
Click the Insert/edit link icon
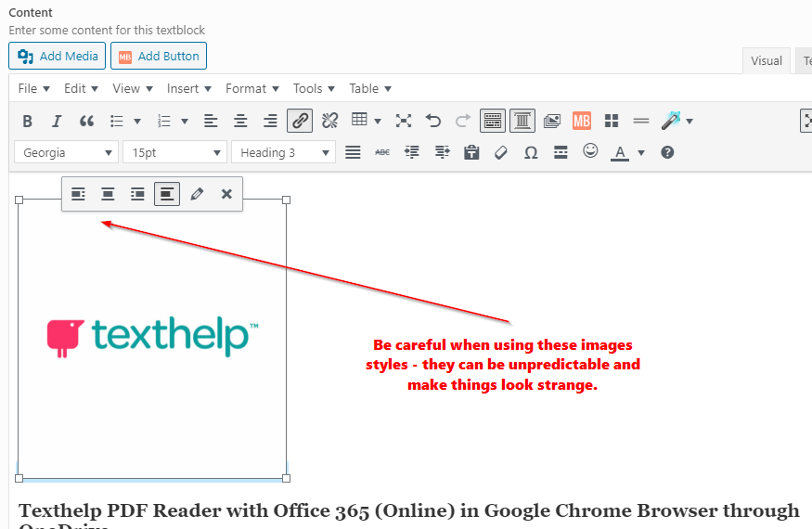pyautogui.click(x=300, y=121)
